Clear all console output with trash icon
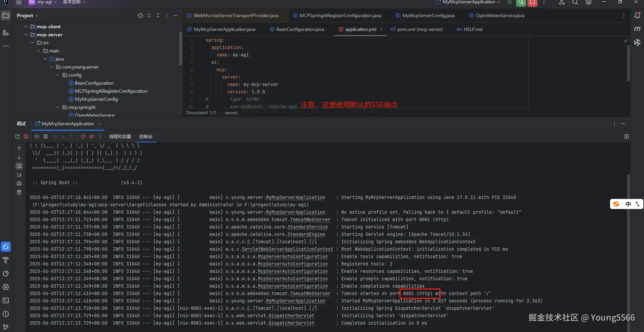This screenshot has height=332, width=644. click(x=19, y=192)
